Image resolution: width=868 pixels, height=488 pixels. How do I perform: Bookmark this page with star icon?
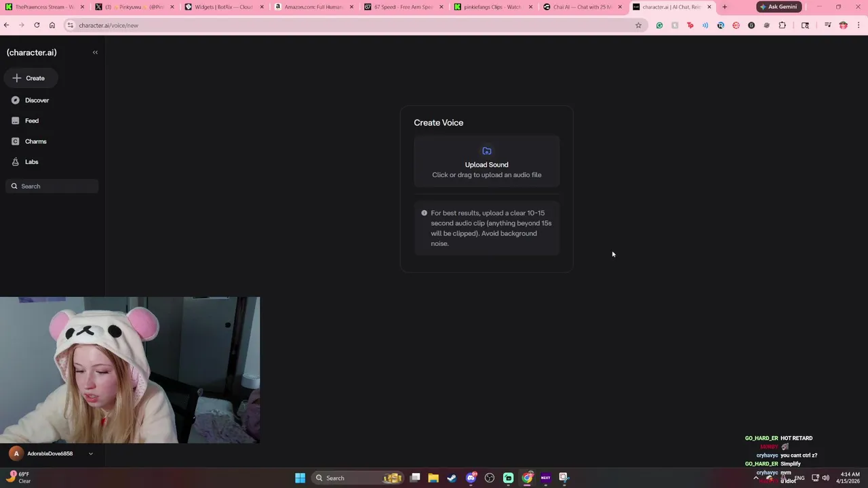[x=638, y=25]
